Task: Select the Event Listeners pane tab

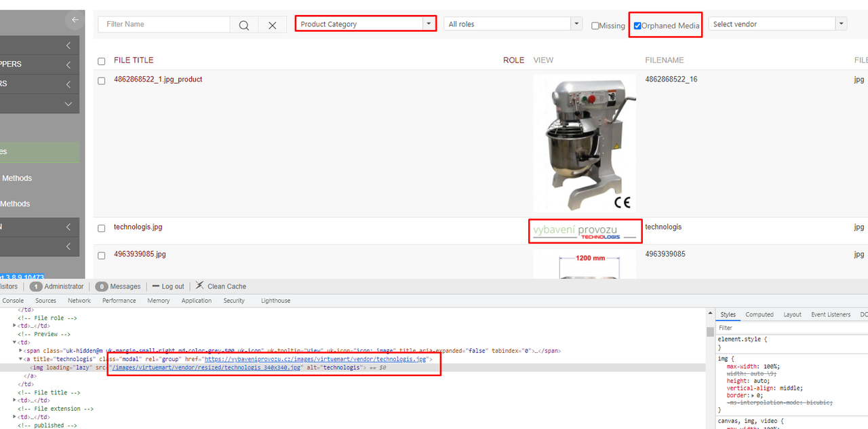Action: (831, 315)
